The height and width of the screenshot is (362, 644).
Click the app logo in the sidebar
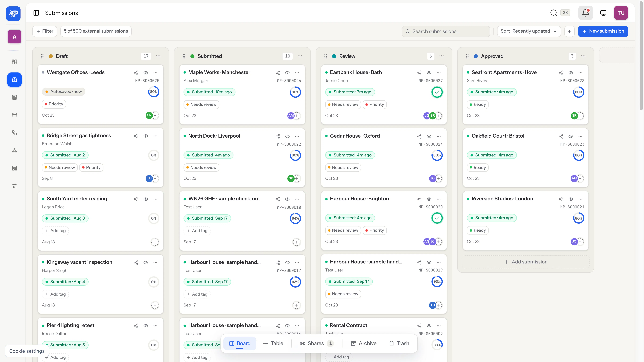pos(13,14)
